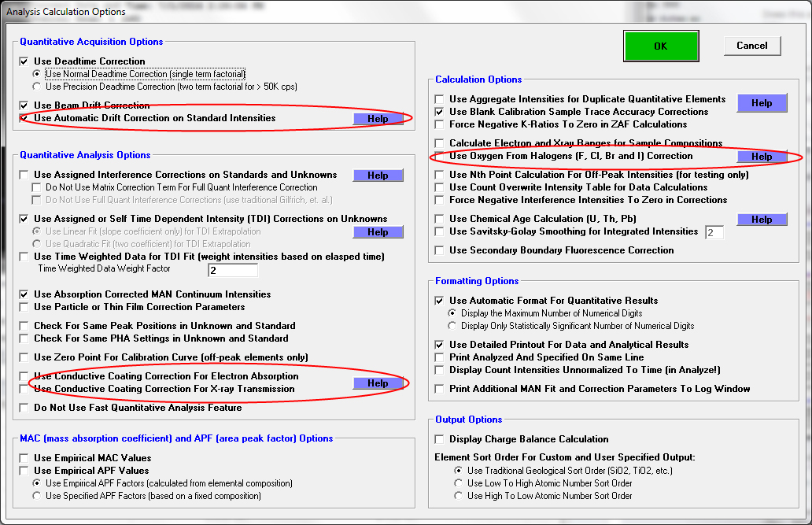
Task: Select Use Specified APF Factors option
Action: [36, 496]
